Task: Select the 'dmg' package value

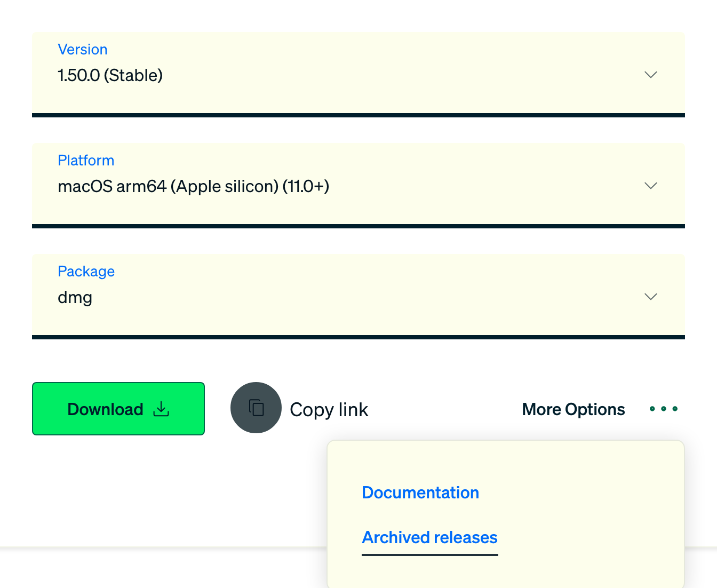Action: coord(75,298)
